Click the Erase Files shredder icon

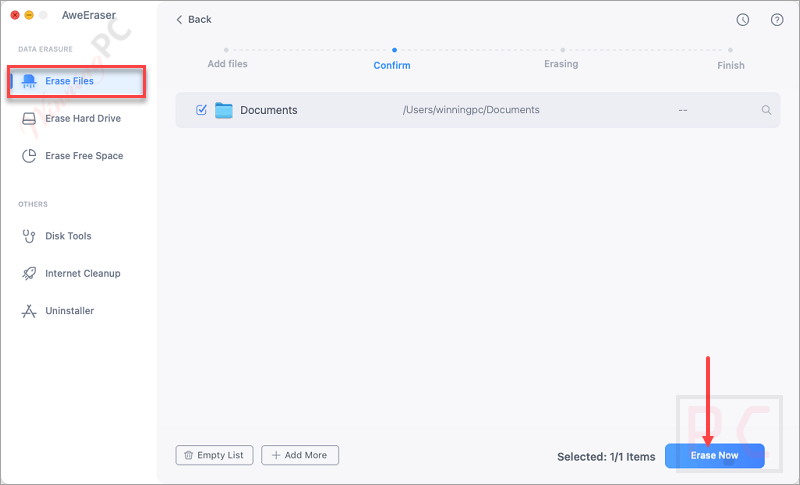pos(29,81)
